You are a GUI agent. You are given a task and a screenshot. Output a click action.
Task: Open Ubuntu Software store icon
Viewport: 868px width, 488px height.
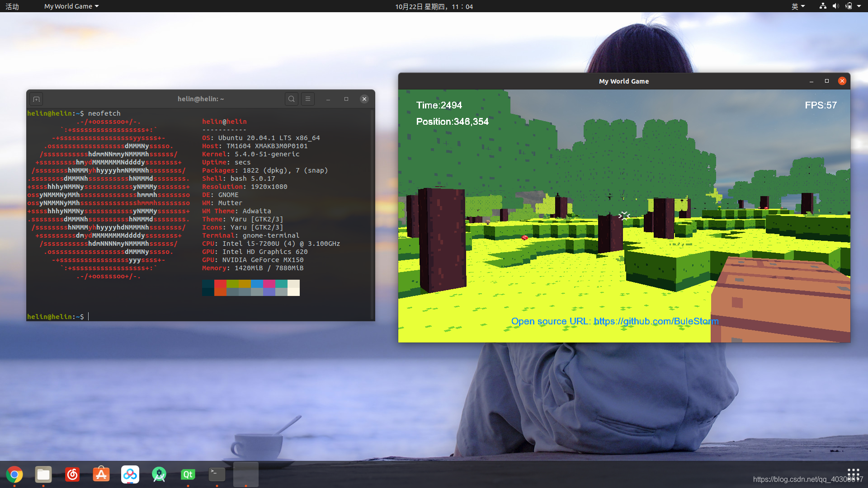coord(101,474)
